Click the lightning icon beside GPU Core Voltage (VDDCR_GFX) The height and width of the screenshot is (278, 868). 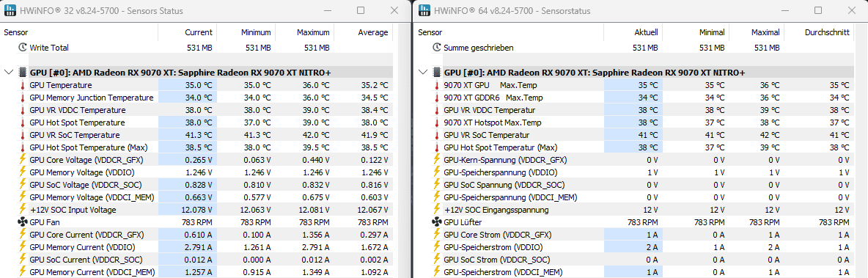[23, 159]
